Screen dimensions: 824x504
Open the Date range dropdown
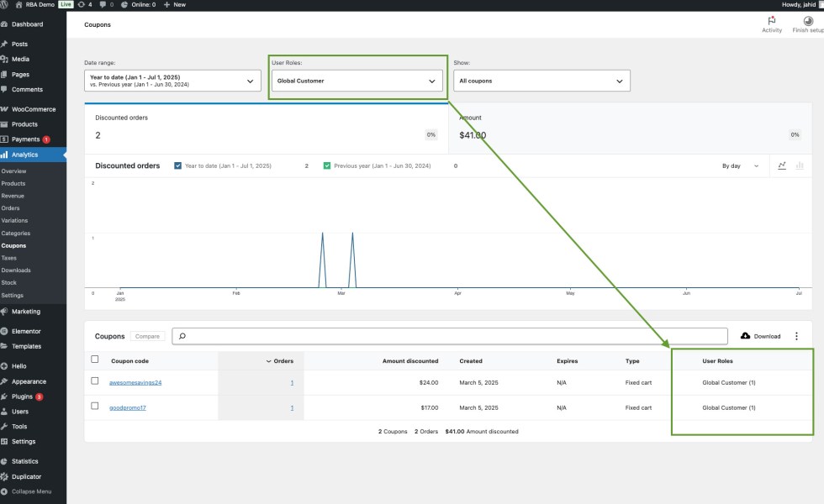click(x=172, y=81)
